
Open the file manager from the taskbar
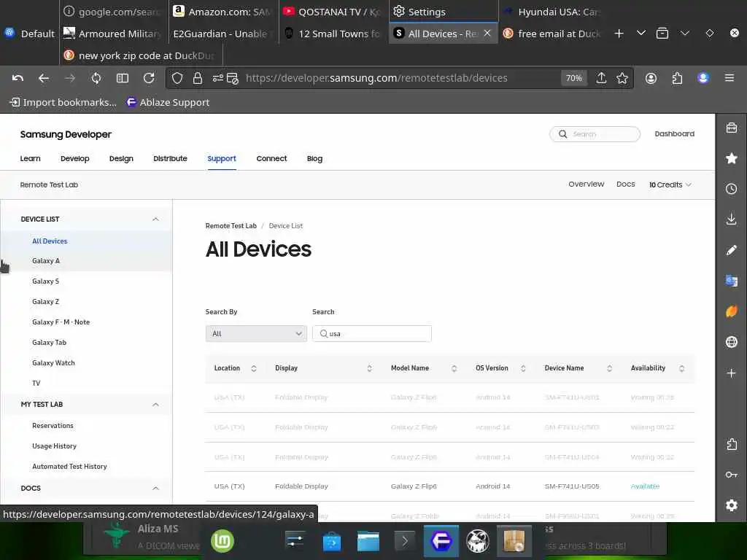point(368,542)
